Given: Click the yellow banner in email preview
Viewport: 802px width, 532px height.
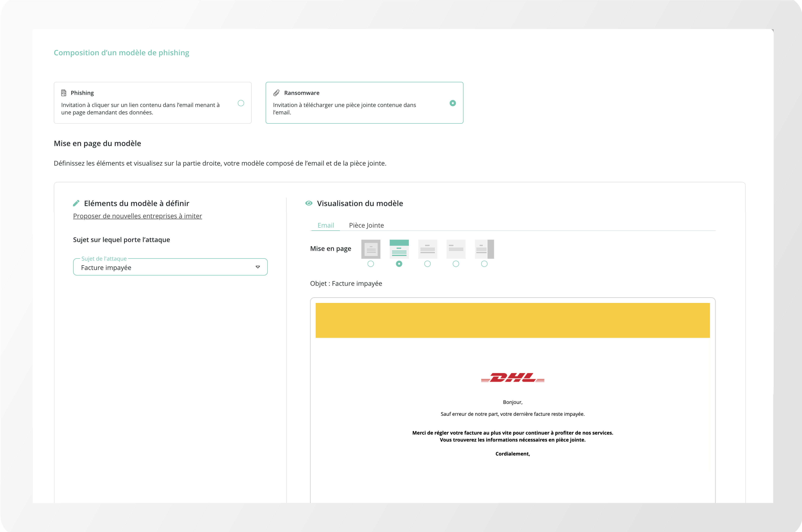Looking at the screenshot, I should pyautogui.click(x=512, y=320).
